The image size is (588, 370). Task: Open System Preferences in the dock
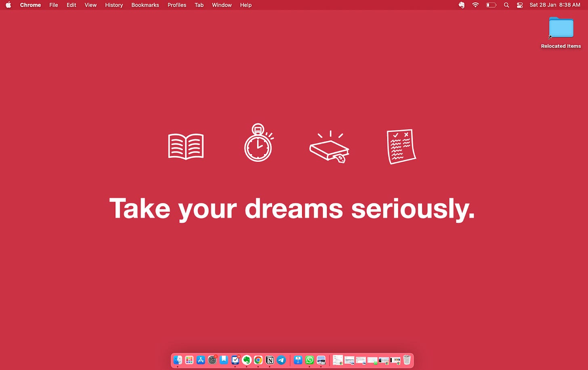pyautogui.click(x=212, y=360)
